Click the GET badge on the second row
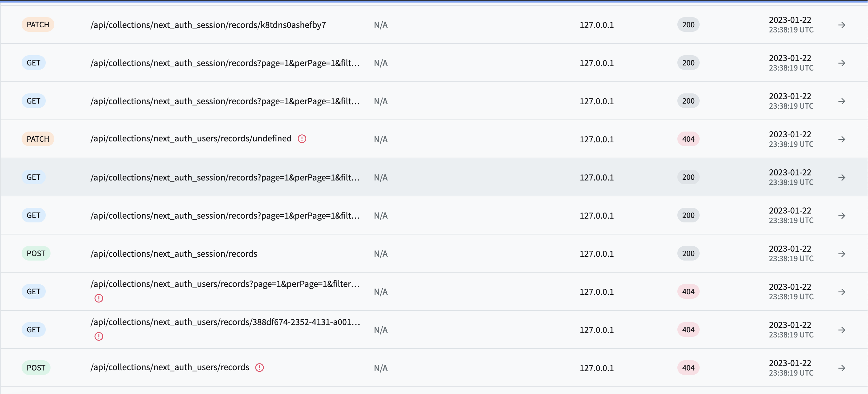This screenshot has width=868, height=394. tap(33, 62)
